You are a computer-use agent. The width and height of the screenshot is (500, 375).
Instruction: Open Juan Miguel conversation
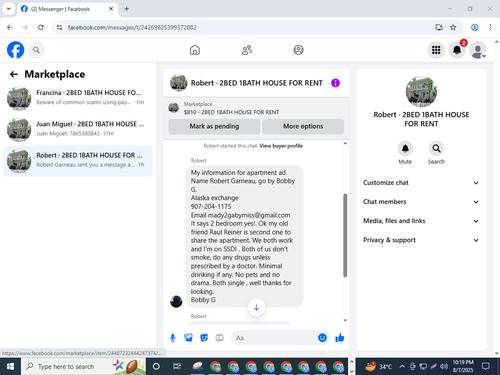(x=78, y=129)
